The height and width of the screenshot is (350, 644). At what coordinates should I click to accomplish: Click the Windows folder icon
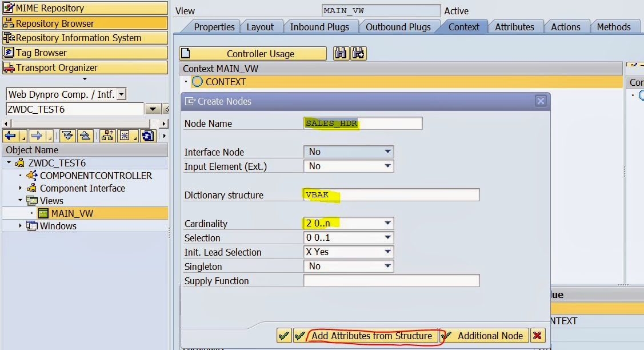(31, 226)
